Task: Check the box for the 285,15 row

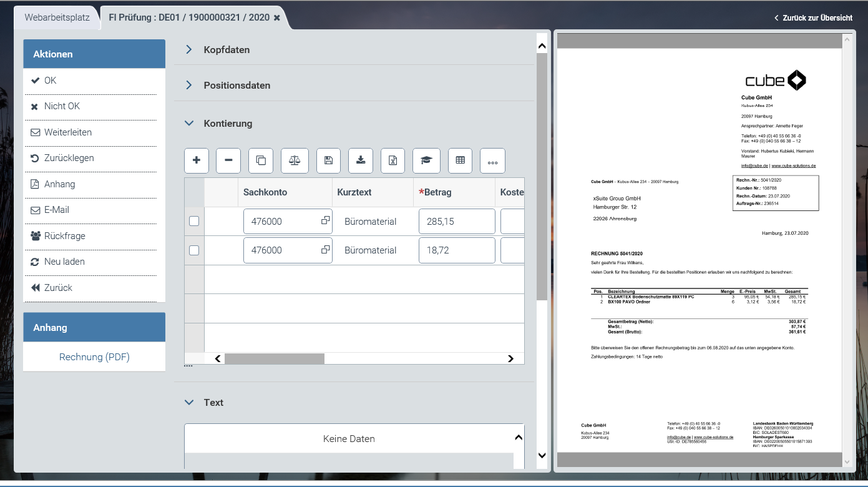Action: tap(194, 221)
